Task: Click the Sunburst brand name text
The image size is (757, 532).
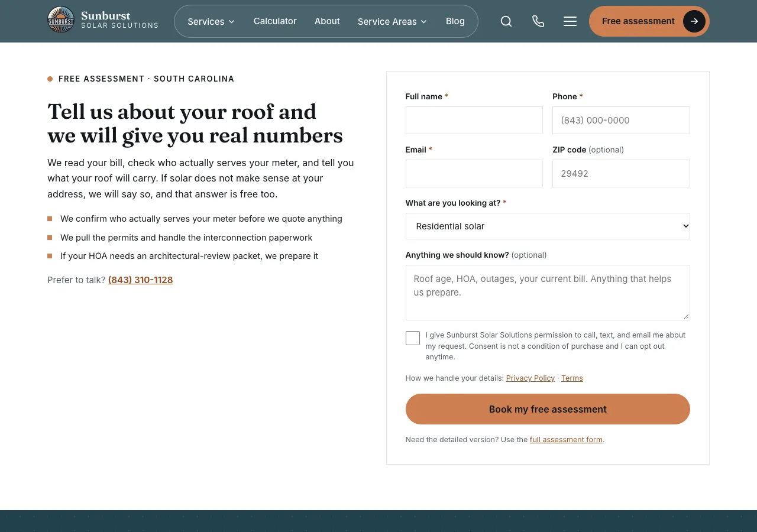Action: pos(106,16)
